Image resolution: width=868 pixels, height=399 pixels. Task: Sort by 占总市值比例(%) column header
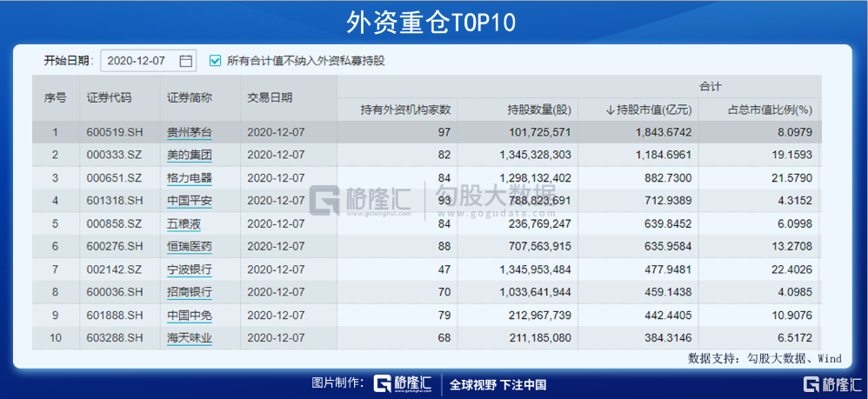pyautogui.click(x=770, y=110)
